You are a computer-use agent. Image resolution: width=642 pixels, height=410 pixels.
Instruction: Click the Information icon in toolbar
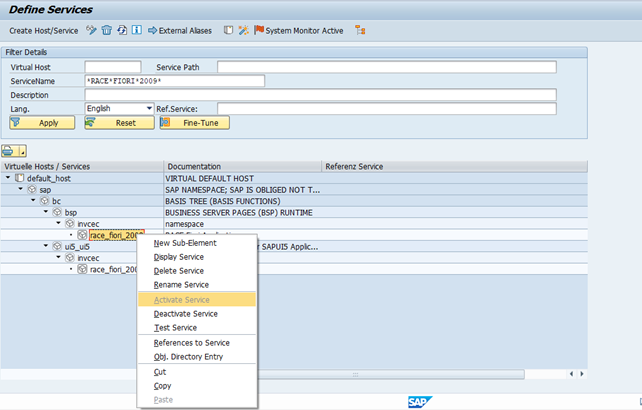coord(136,31)
